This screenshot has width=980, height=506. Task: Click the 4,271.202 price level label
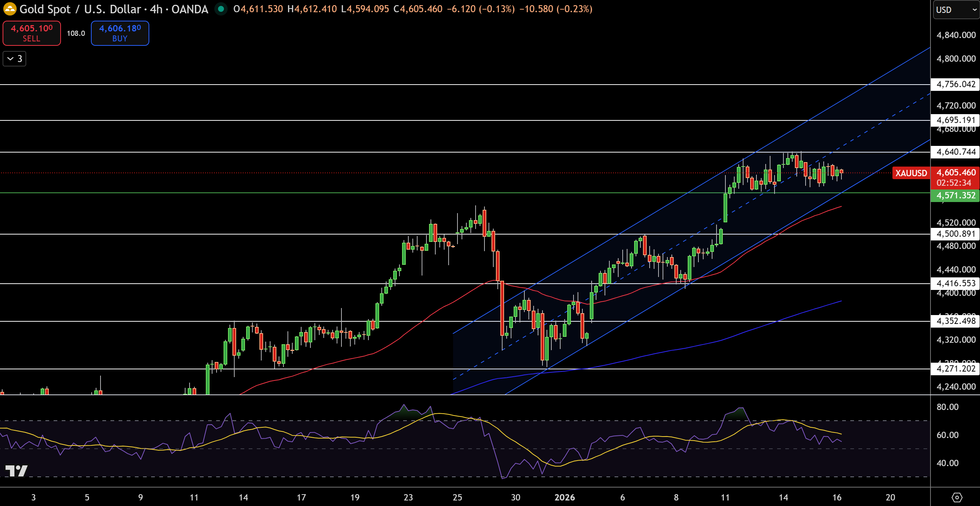pyautogui.click(x=955, y=368)
